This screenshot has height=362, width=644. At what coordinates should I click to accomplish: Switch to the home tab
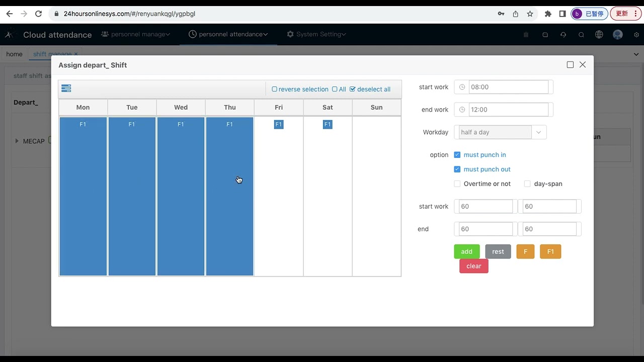pyautogui.click(x=14, y=54)
